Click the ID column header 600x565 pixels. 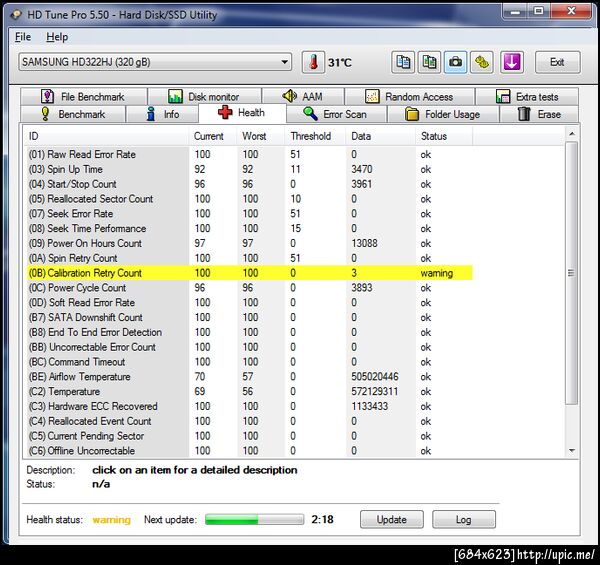click(107, 136)
